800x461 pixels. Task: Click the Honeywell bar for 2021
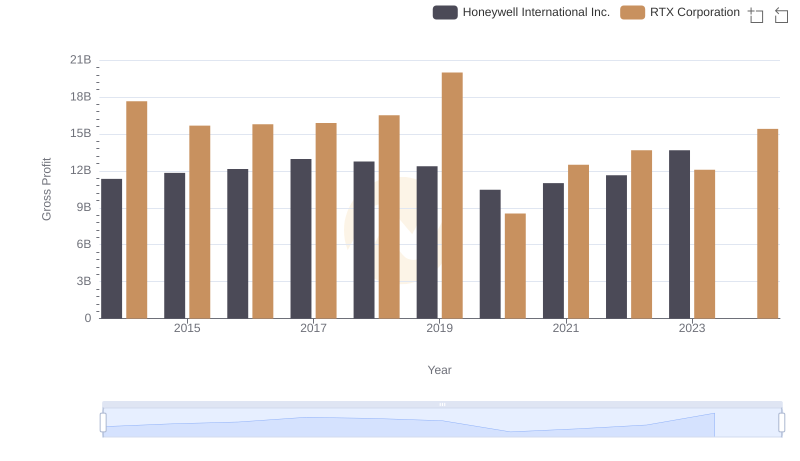pyautogui.click(x=553, y=250)
